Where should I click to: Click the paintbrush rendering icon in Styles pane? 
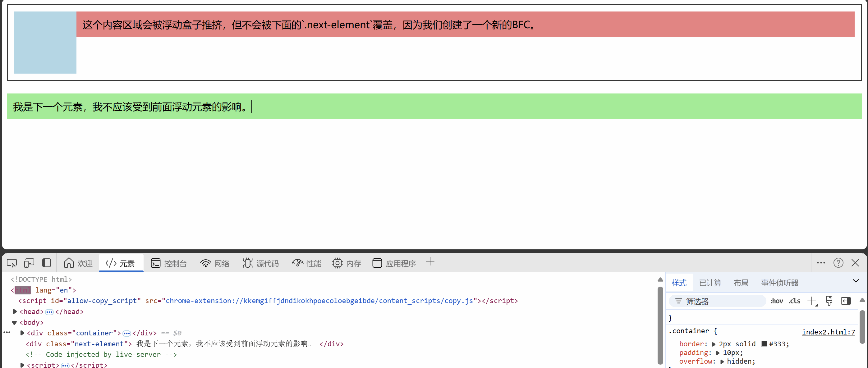coord(829,301)
